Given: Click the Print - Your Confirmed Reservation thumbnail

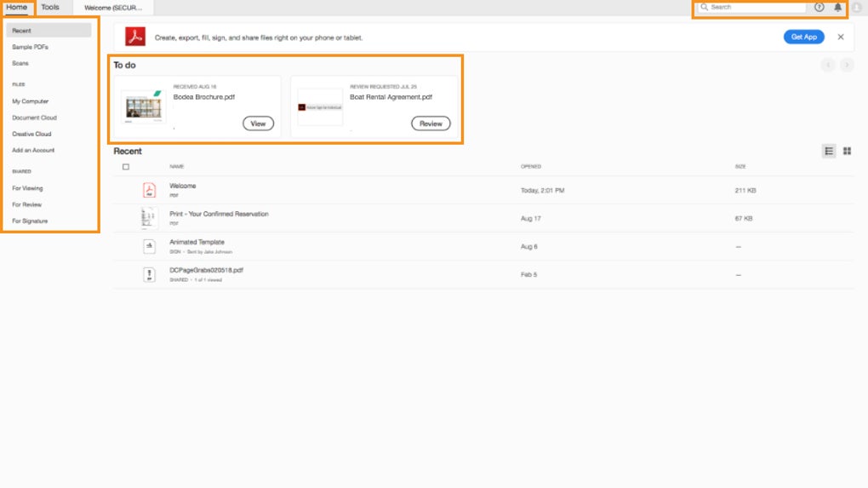Looking at the screenshot, I should [148, 218].
